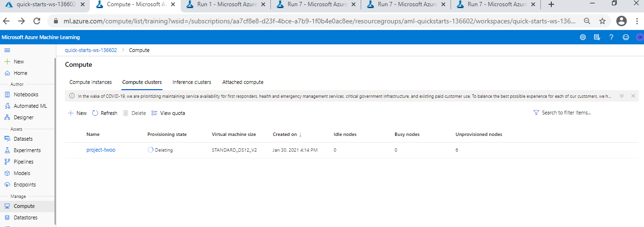This screenshot has width=644, height=227.
Task: Sort by the Created on column
Action: pos(287,134)
